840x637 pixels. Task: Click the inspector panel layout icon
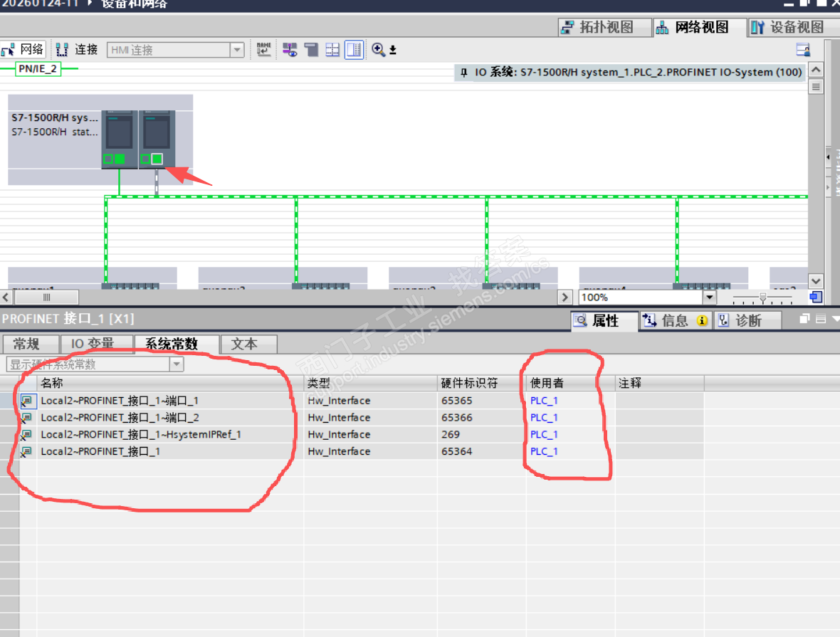[821, 319]
